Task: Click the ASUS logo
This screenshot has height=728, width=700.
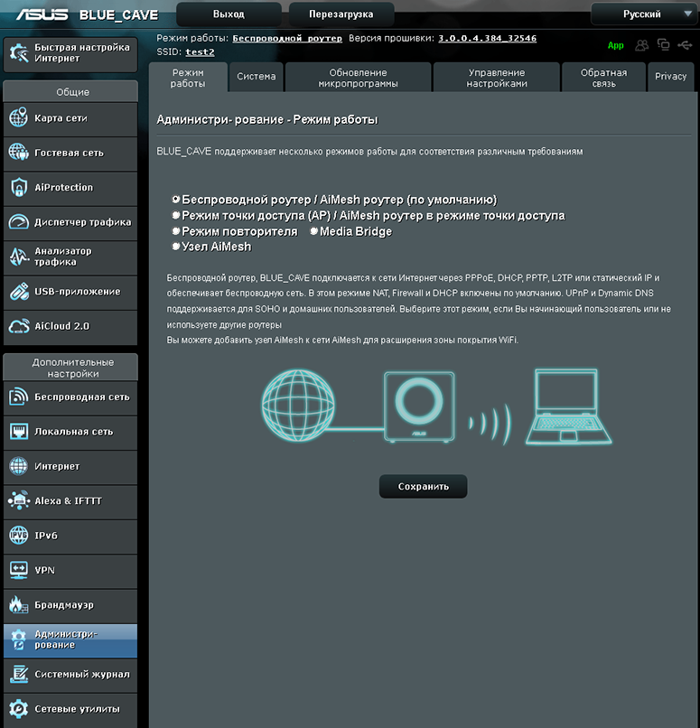Action: click(x=42, y=14)
